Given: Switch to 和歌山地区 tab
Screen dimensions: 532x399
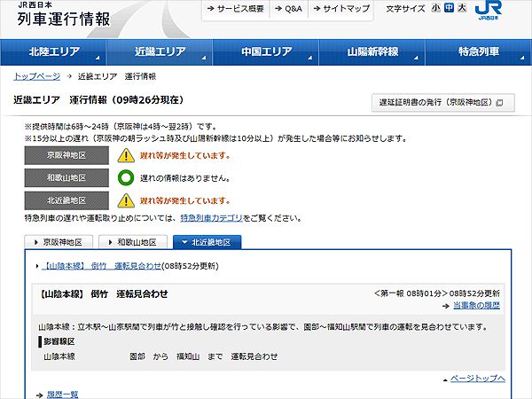Looking at the screenshot, I should tap(133, 242).
